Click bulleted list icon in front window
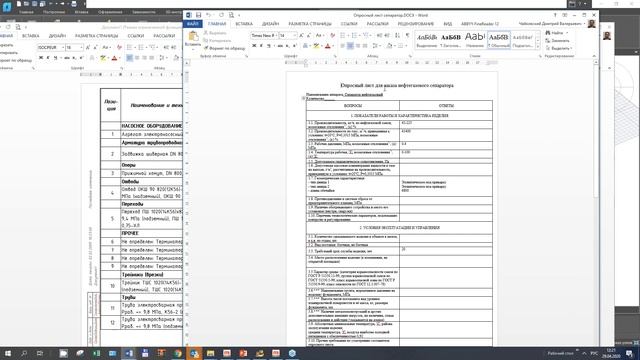Screen dimensions: 640x360 (343, 36)
